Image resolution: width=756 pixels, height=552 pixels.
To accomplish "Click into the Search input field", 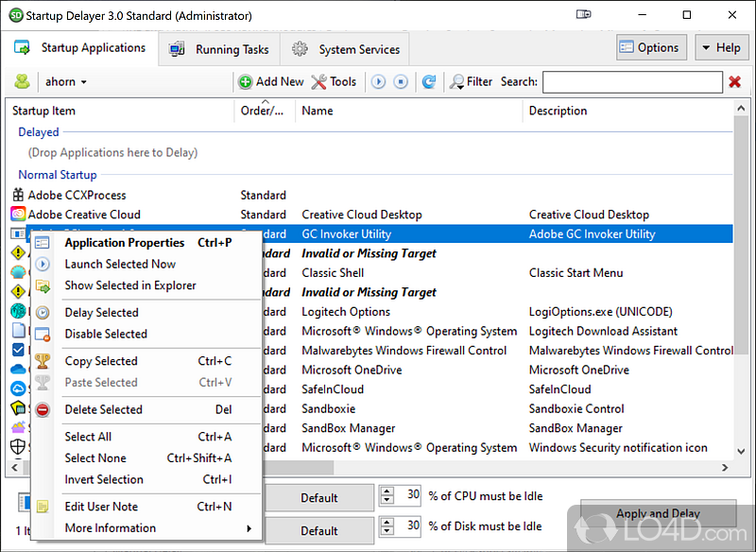I will tap(631, 82).
